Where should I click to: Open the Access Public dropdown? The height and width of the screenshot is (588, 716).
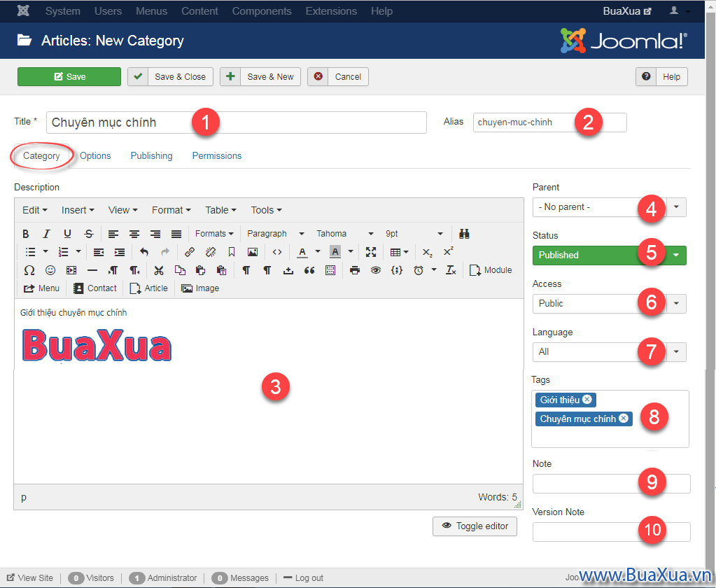click(x=609, y=304)
